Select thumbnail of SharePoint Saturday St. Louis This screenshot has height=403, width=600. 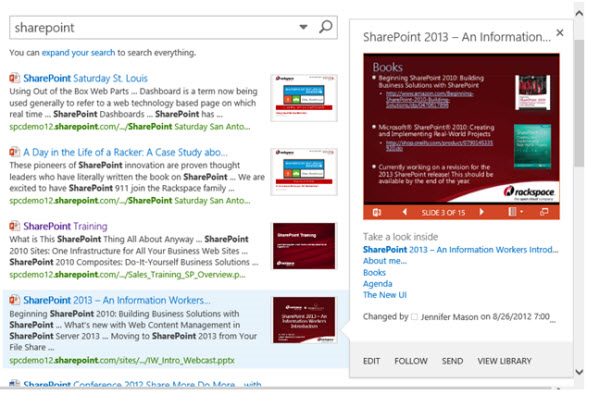coord(304,98)
